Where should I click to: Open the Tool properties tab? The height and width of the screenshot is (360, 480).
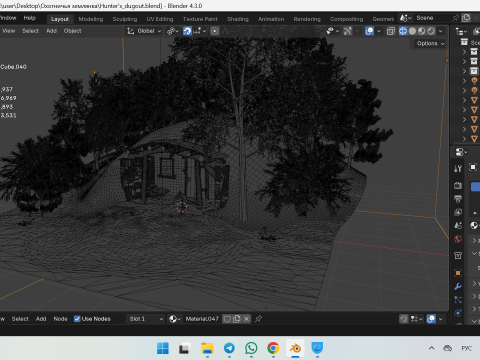458,169
